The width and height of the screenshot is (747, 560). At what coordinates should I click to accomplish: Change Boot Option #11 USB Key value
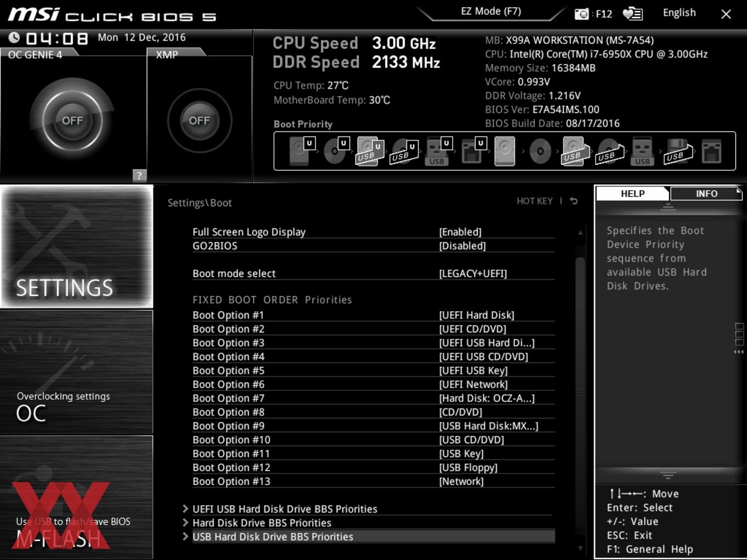461,453
